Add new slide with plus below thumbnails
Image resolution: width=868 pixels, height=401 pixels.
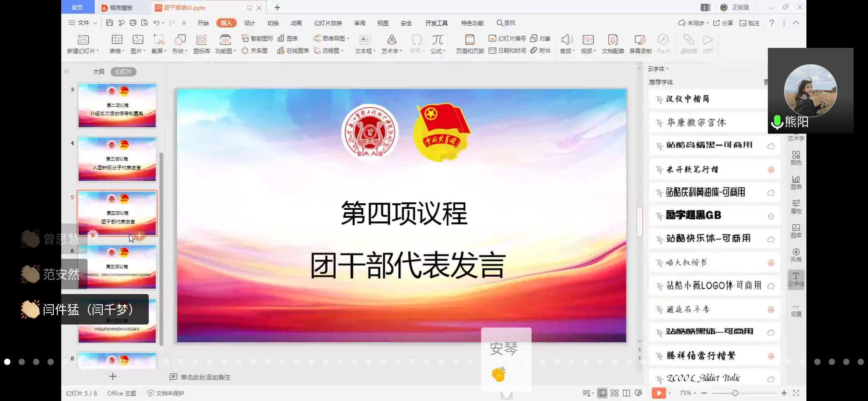113,376
